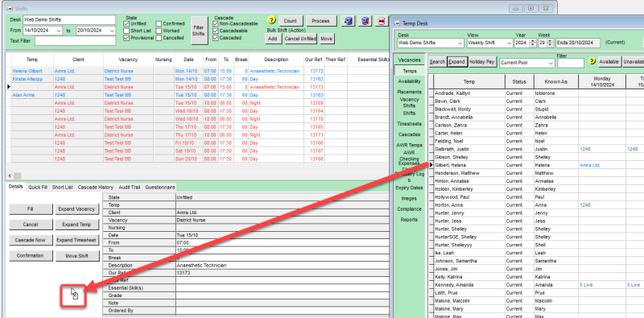Image resolution: width=644 pixels, height=318 pixels.
Task: Click the Temp Desk window title icon
Action: (x=397, y=23)
